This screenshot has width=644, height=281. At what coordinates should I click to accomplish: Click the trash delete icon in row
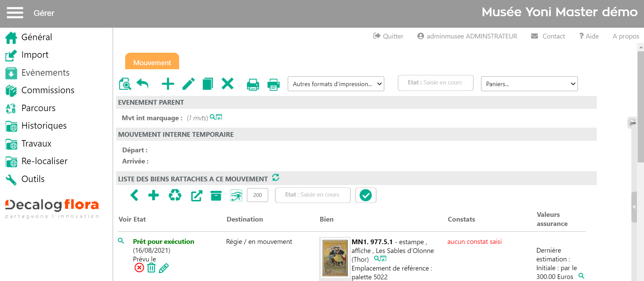[151, 268]
